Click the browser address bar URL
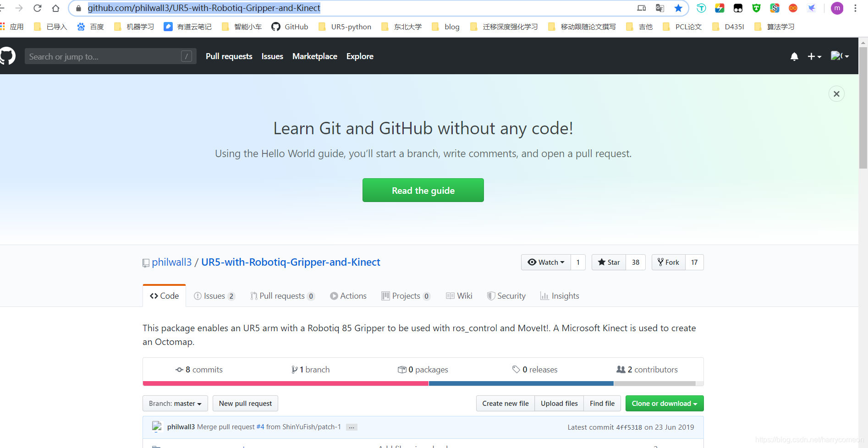The width and height of the screenshot is (868, 448). click(x=204, y=8)
